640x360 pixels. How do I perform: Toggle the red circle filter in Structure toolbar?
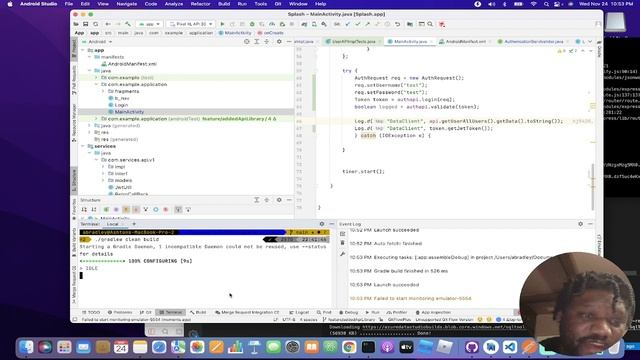166,209
